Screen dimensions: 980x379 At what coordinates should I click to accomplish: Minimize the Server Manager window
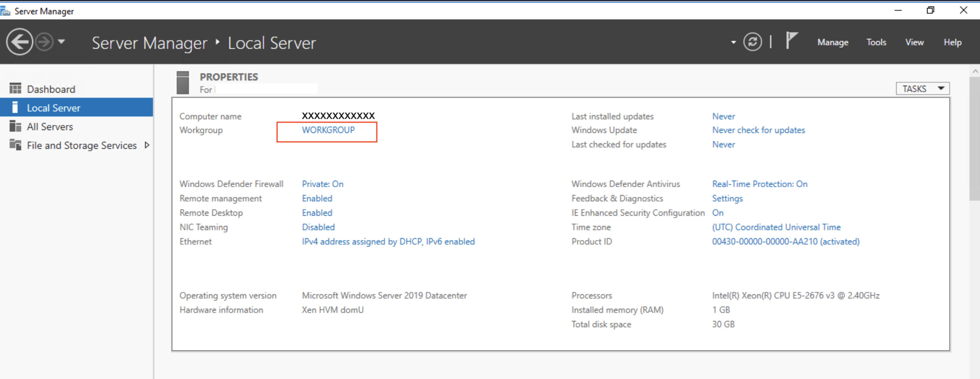[x=898, y=10]
